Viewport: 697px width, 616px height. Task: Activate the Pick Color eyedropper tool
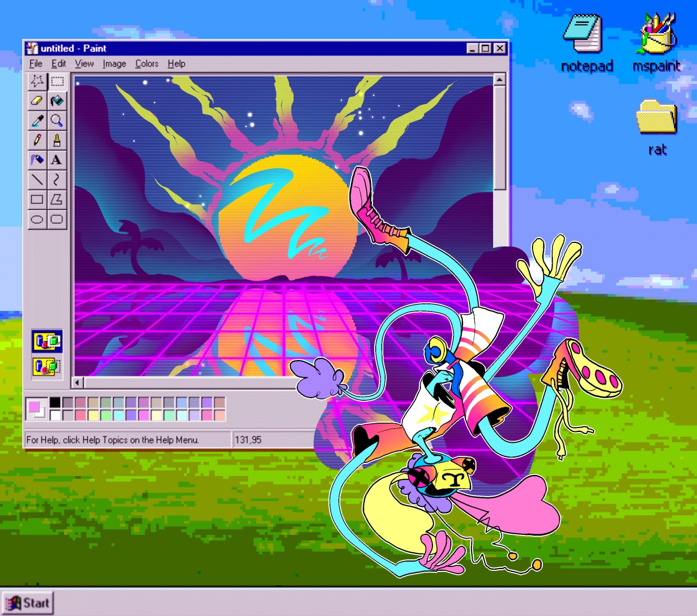click(x=37, y=121)
